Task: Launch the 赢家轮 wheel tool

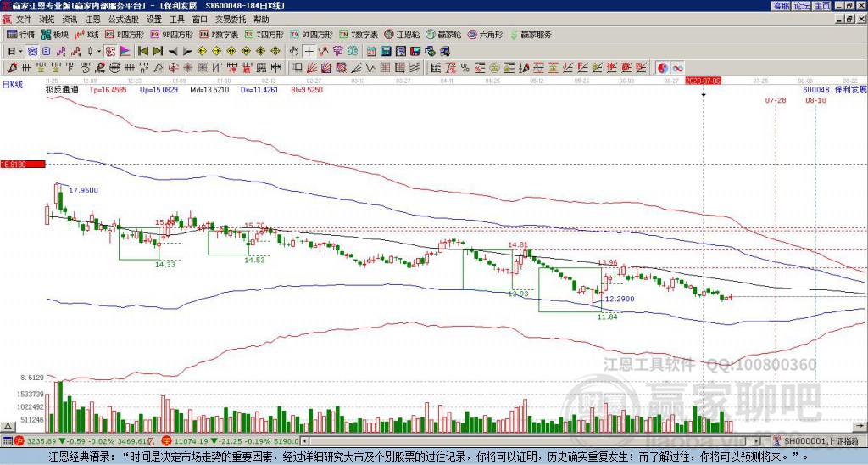Action: click(x=443, y=34)
